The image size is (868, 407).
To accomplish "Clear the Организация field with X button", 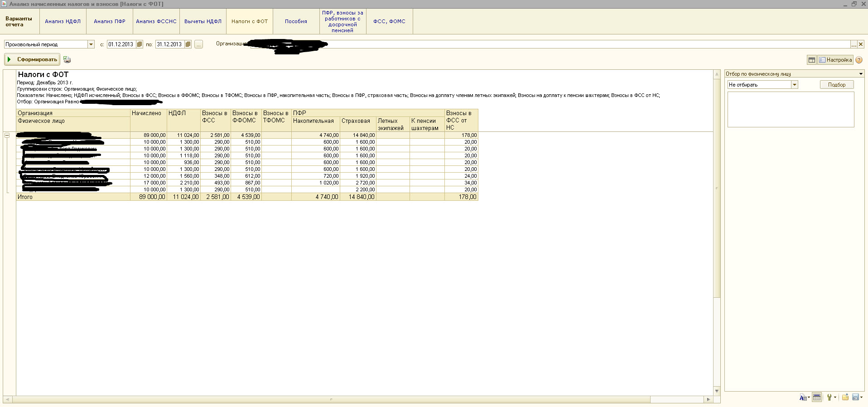I will (861, 44).
